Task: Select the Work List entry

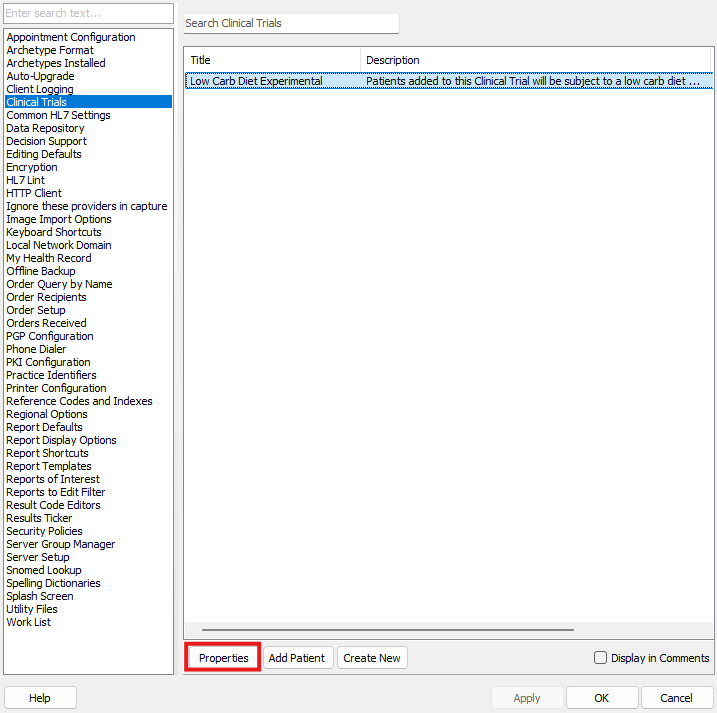Action: tap(28, 622)
